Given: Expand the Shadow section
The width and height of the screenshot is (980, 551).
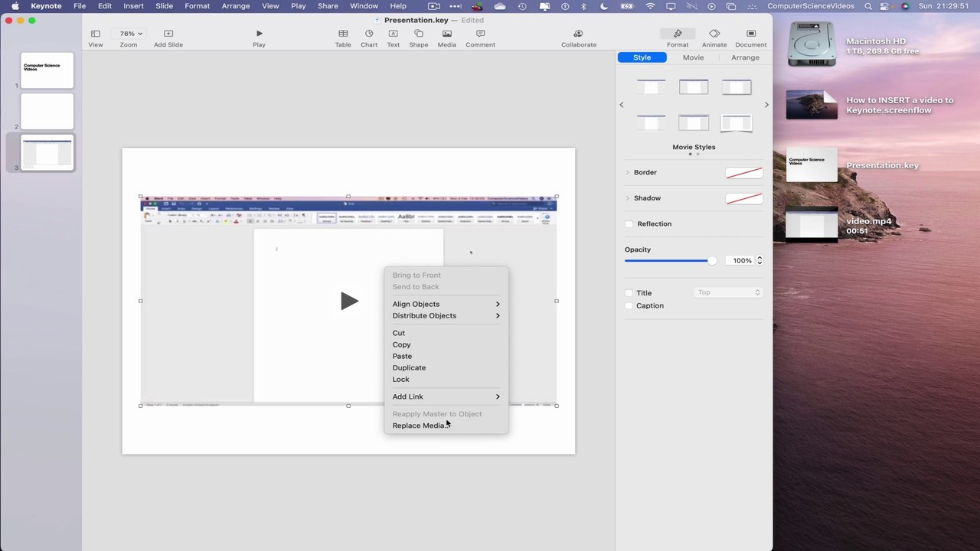Looking at the screenshot, I should pyautogui.click(x=628, y=198).
